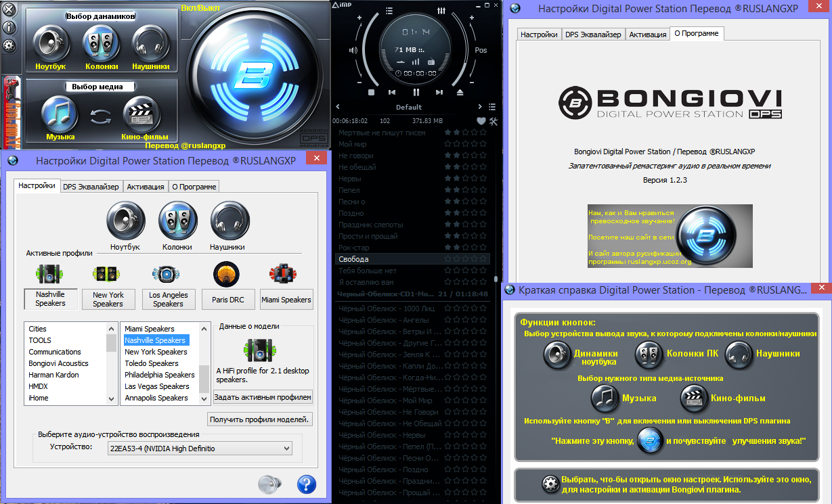This screenshot has height=504, width=832.
Task: Select Наушники headphones in main DPS widget
Action: pyautogui.click(x=150, y=45)
